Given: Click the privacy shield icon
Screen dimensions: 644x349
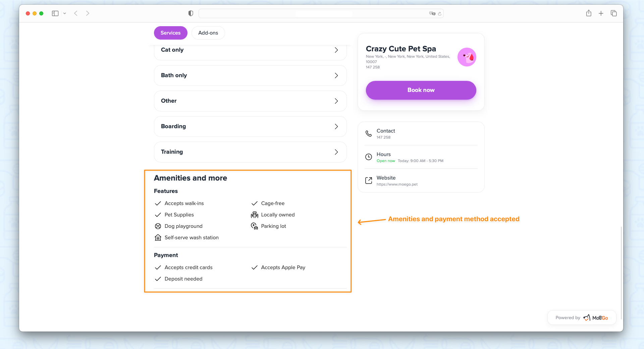Looking at the screenshot, I should click(191, 13).
